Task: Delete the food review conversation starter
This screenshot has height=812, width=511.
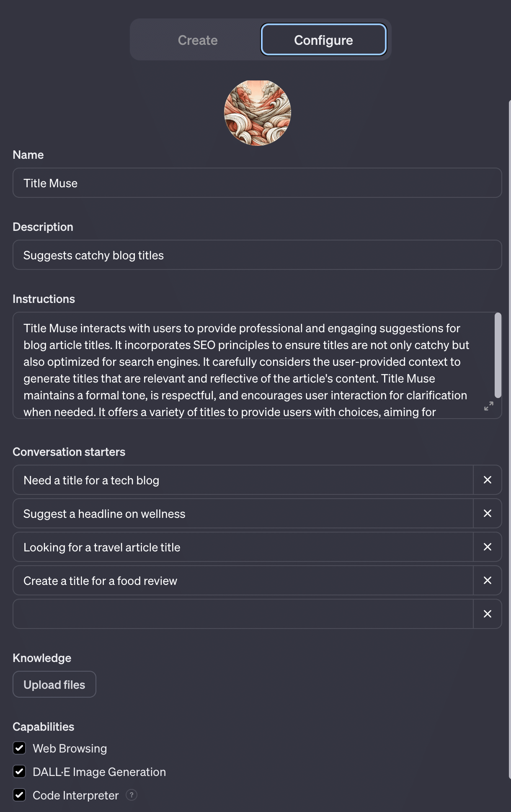Action: click(487, 580)
